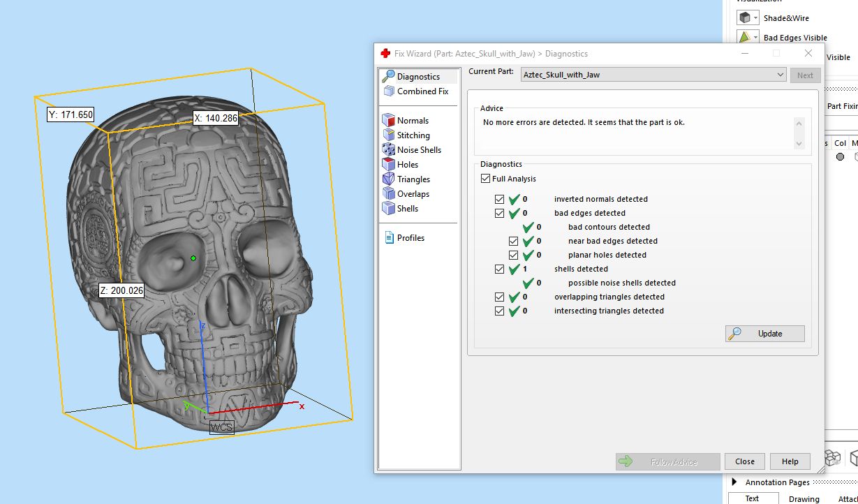Open the Overlaps fix page

pyautogui.click(x=413, y=194)
